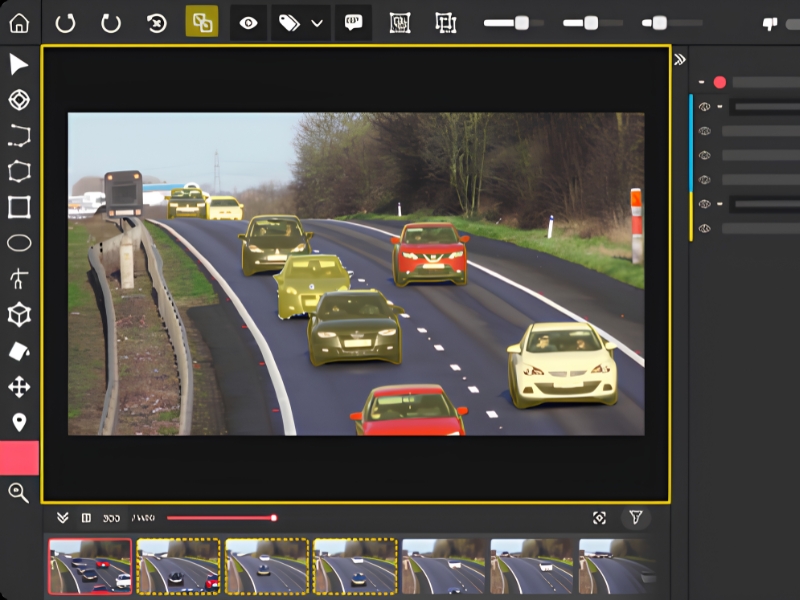Select the fourth frame thumbnail with dashed border
Image resolution: width=800 pixels, height=600 pixels.
click(355, 566)
